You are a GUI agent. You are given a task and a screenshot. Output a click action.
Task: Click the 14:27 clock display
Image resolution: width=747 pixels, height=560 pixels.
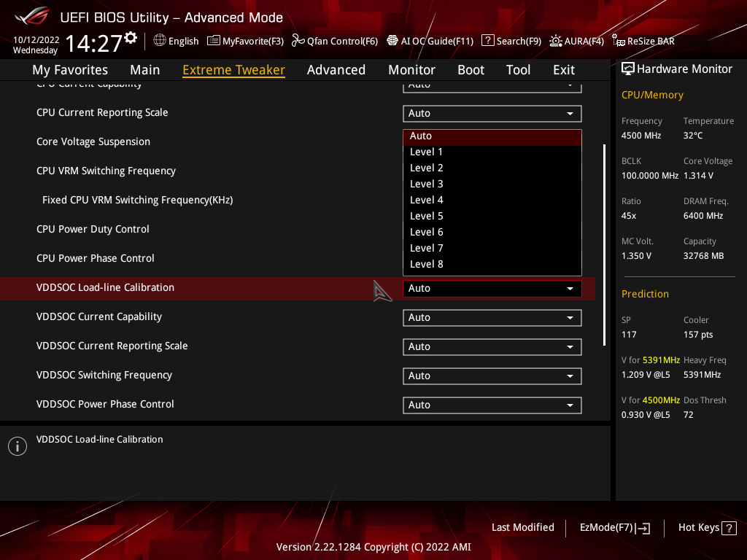coord(94,43)
